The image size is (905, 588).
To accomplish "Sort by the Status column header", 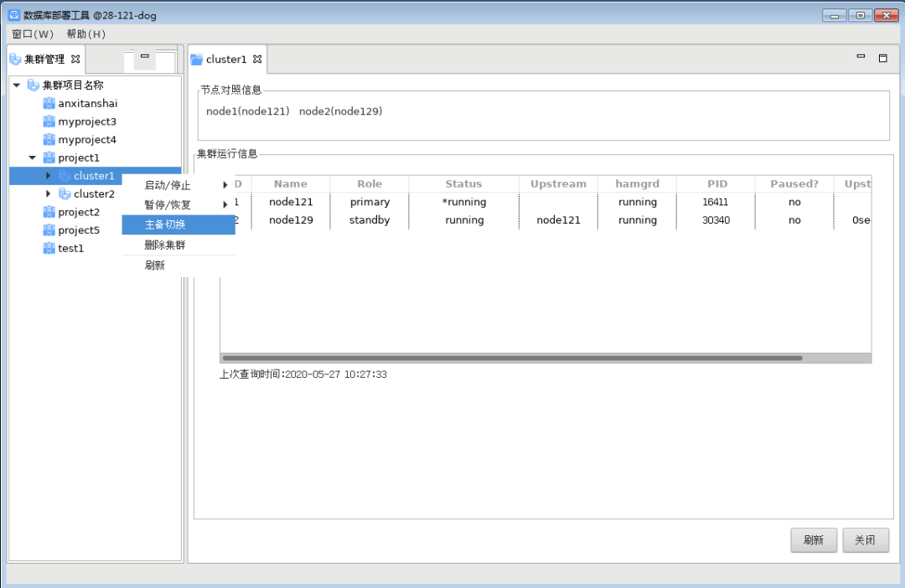I will 463,184.
